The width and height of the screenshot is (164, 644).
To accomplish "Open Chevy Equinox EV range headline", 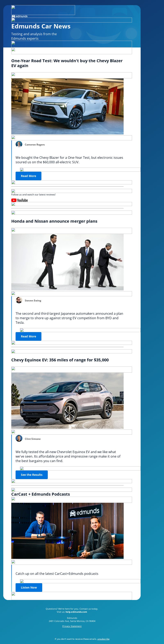I will (x=60, y=360).
